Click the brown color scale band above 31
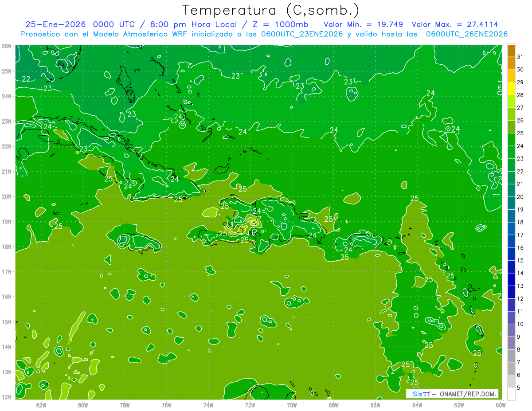The width and height of the screenshot is (532, 411). (x=511, y=51)
